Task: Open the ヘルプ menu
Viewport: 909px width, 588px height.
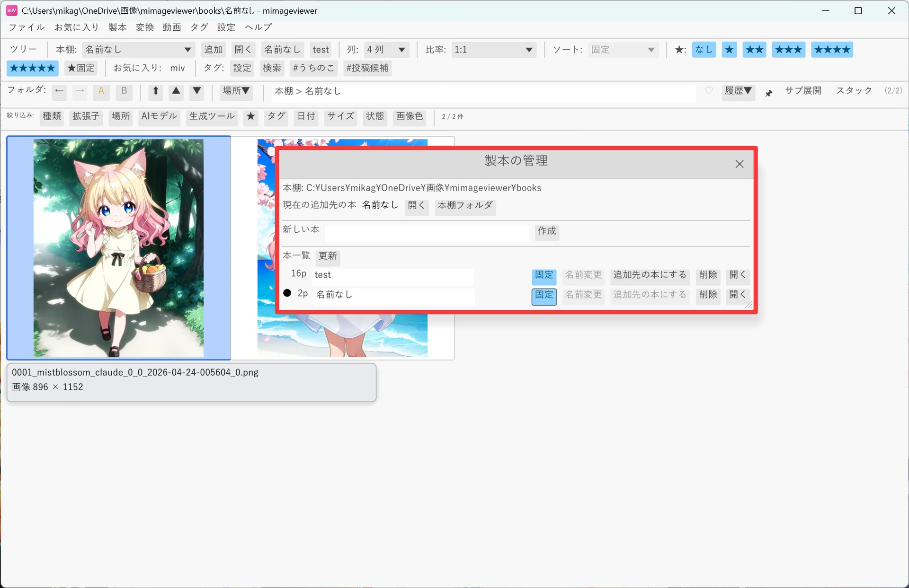Action: pyautogui.click(x=258, y=27)
